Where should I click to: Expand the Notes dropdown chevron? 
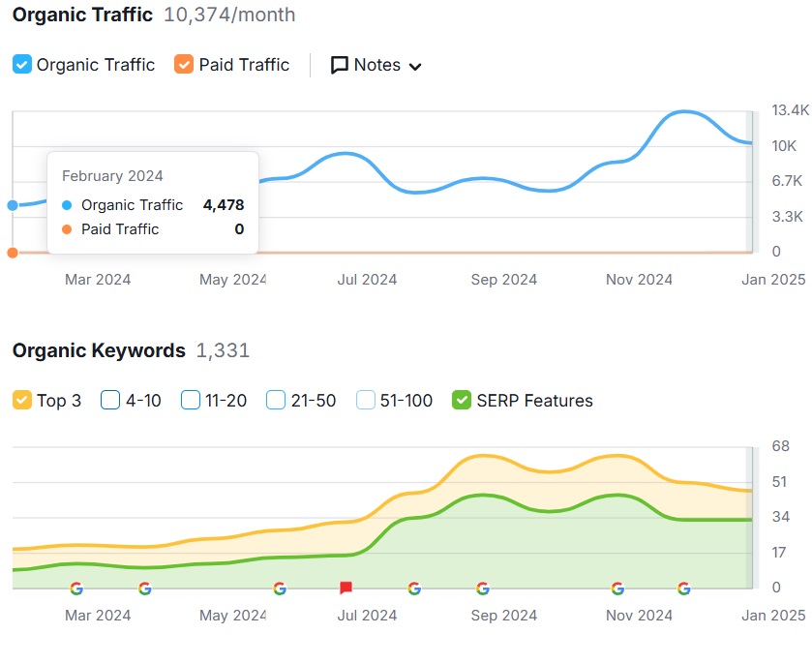coord(415,67)
